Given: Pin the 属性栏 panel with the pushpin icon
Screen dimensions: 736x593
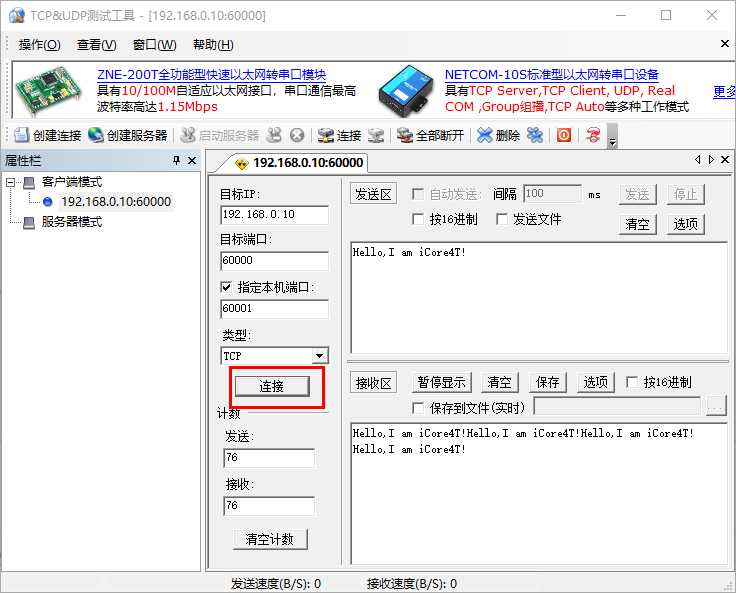Looking at the screenshot, I should (x=177, y=161).
